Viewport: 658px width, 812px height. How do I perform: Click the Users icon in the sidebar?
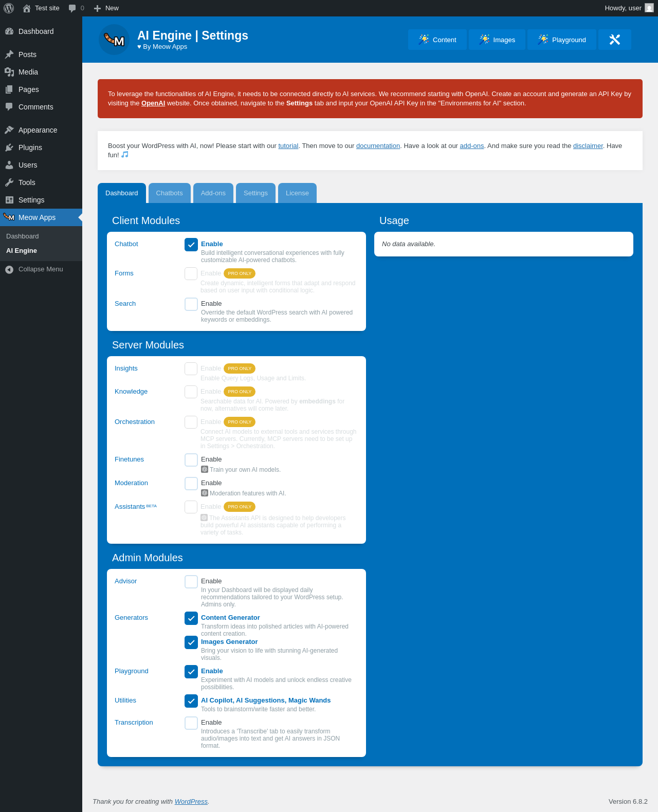pos(9,165)
